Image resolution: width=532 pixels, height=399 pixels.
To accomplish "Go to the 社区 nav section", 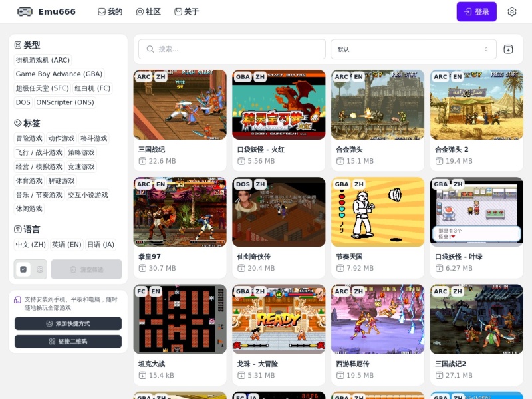I will [148, 12].
